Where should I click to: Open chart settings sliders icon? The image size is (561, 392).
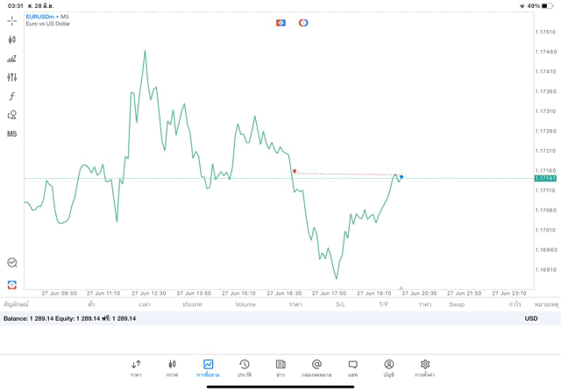(12, 77)
